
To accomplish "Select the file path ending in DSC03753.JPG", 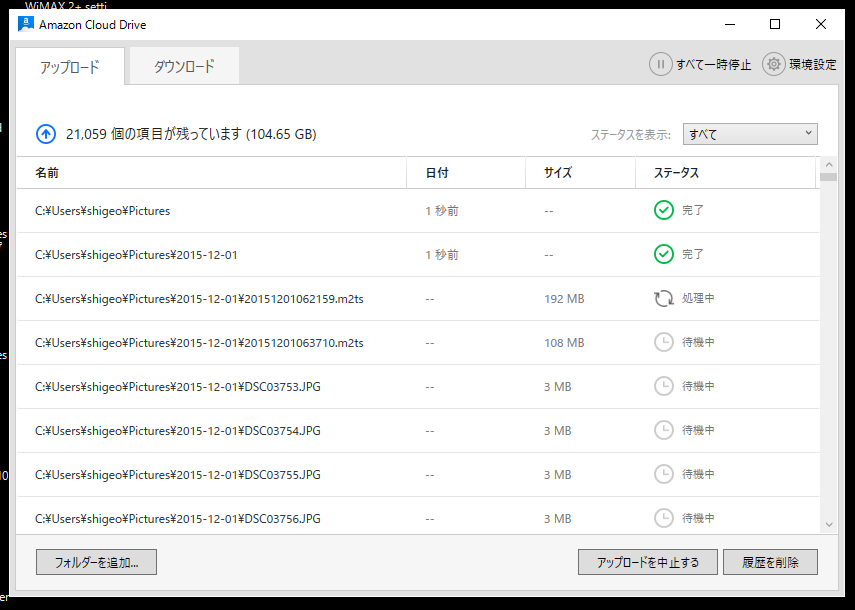I will 178,387.
